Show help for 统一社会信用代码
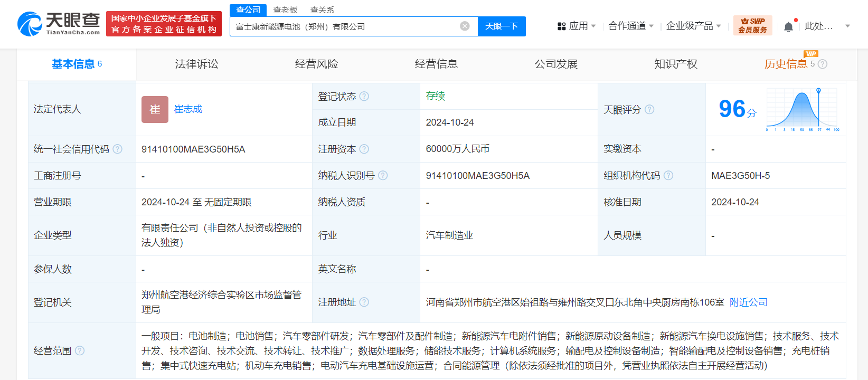The height and width of the screenshot is (380, 868). [117, 149]
